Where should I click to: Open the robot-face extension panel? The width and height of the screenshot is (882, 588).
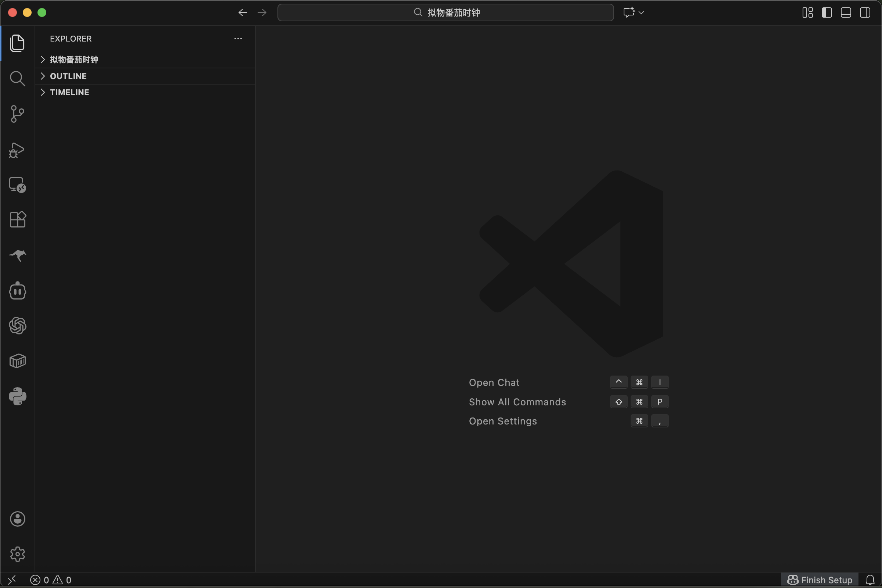(17, 291)
